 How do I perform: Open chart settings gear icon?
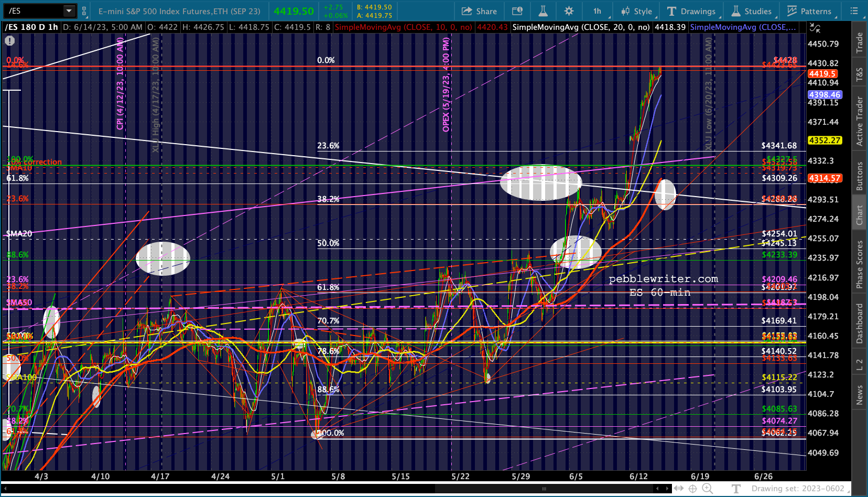tap(569, 11)
